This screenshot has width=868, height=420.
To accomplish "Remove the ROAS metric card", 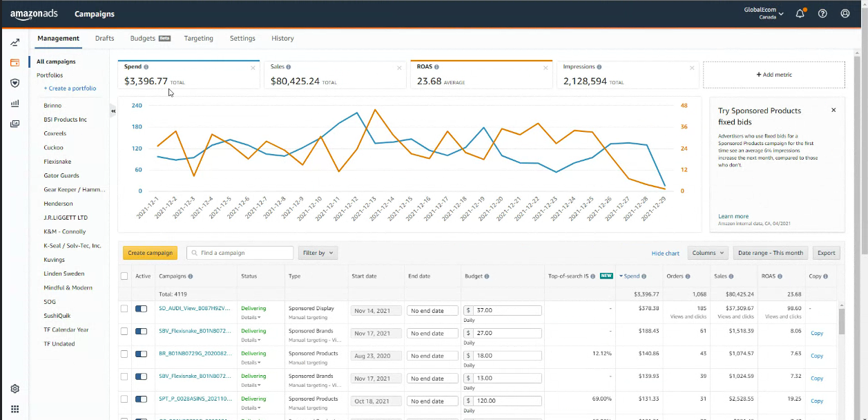I will tap(546, 68).
